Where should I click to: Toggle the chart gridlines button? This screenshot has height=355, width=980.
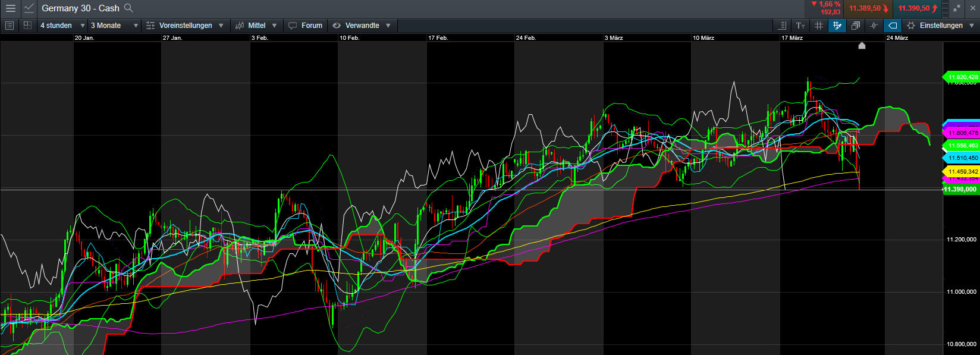click(819, 26)
